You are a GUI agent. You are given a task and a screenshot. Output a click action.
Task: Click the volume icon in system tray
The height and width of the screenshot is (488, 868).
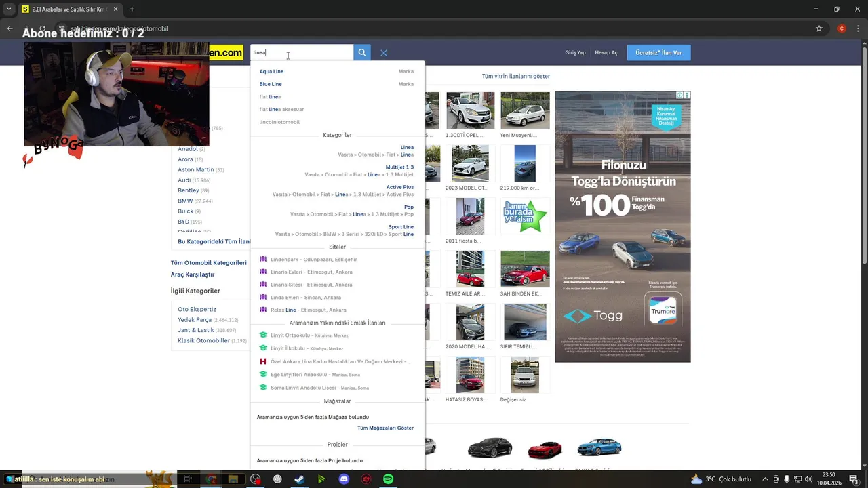tap(808, 479)
